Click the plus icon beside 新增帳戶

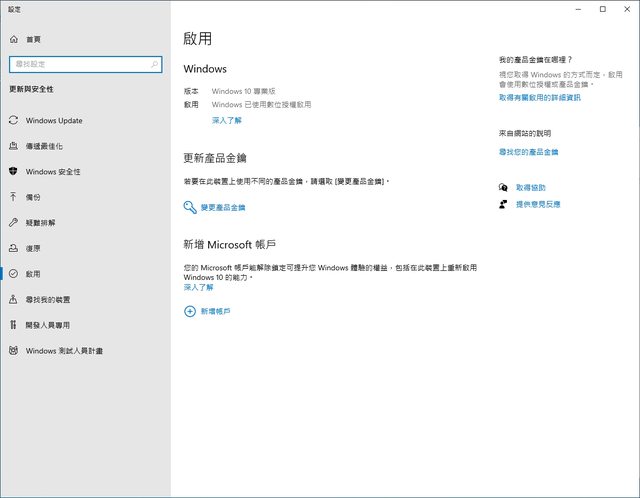point(190,312)
